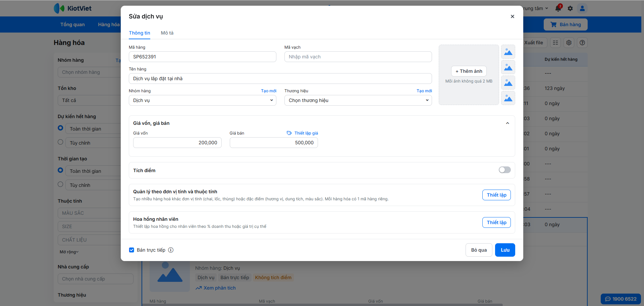644x306 pixels.
Task: Click Tạo mới next to Thương hiệu
Action: [424, 91]
